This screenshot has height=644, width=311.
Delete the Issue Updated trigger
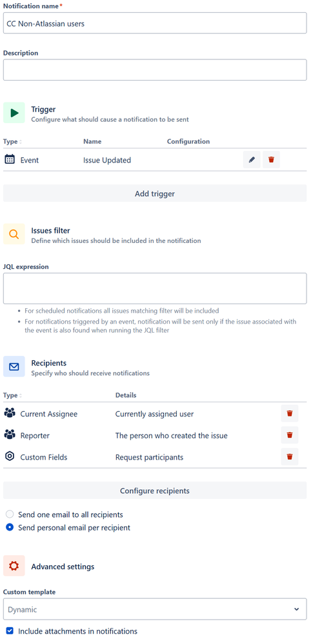(x=271, y=160)
